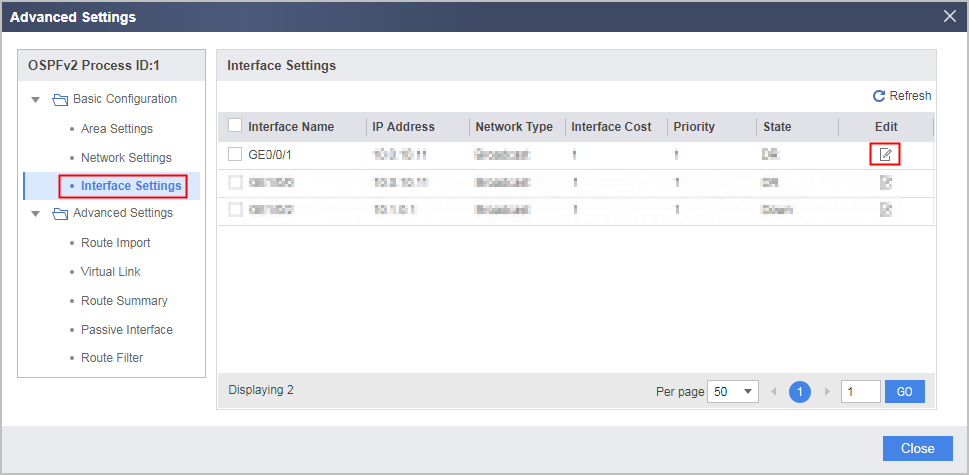Go to the previous page arrow
969x475 pixels.
pyautogui.click(x=773, y=392)
